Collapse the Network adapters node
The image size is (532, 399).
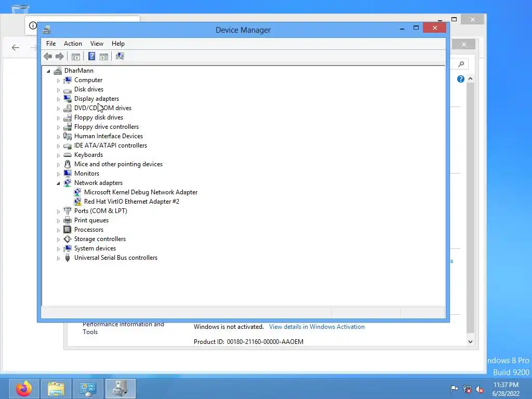[x=58, y=183]
